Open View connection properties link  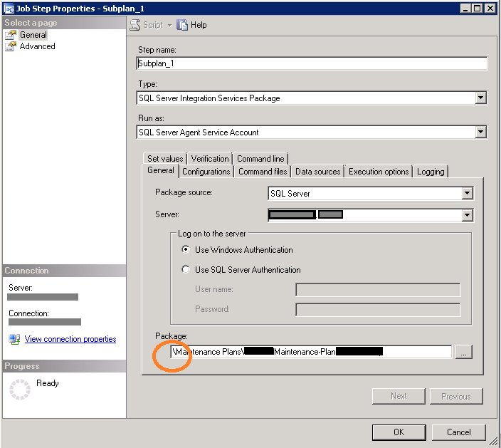click(70, 339)
